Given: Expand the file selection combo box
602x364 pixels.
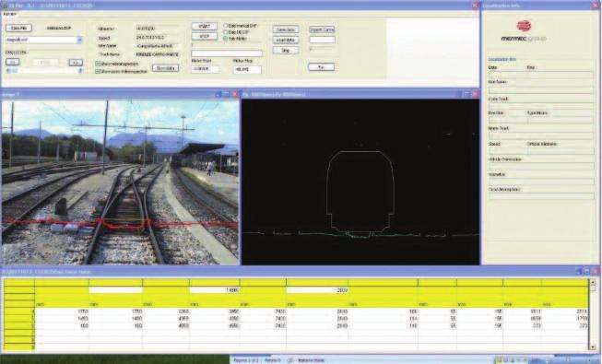Looking at the screenshot, I should 79,40.
